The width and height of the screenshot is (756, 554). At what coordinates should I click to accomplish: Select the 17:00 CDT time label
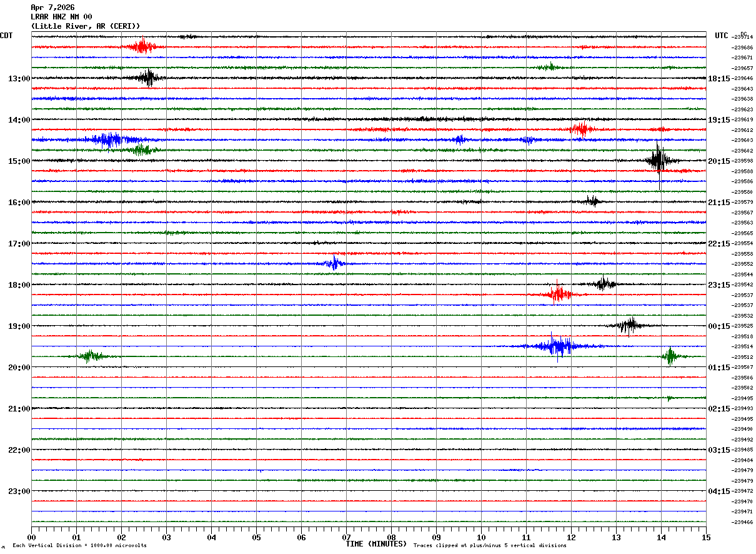tap(19, 244)
